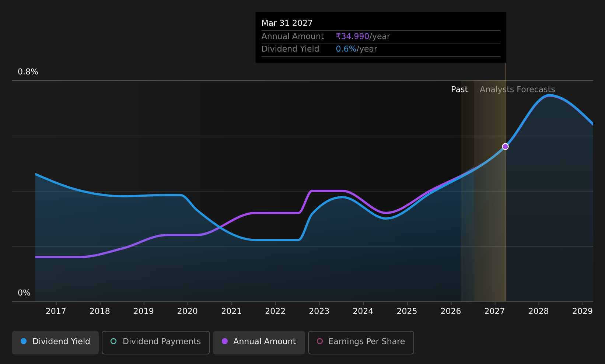Viewport: 605px width, 364px height.
Task: Select the 2018 x-axis label
Action: (99, 311)
